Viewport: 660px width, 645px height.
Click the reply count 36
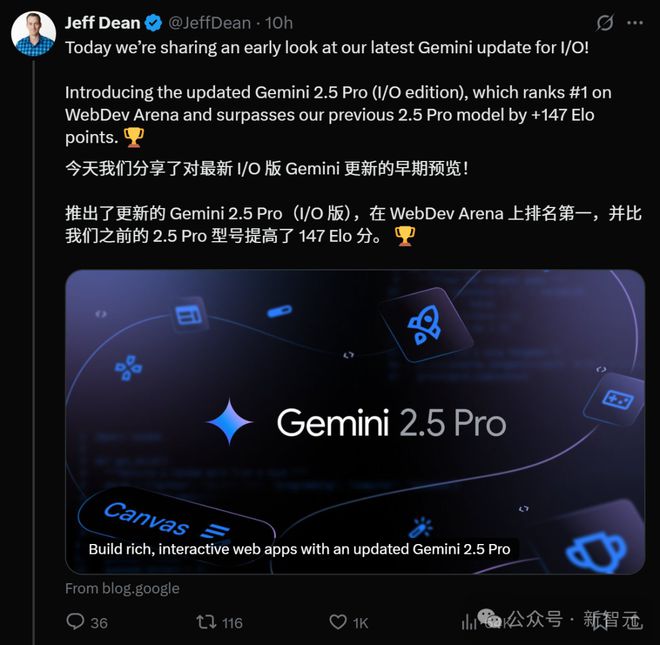click(99, 623)
